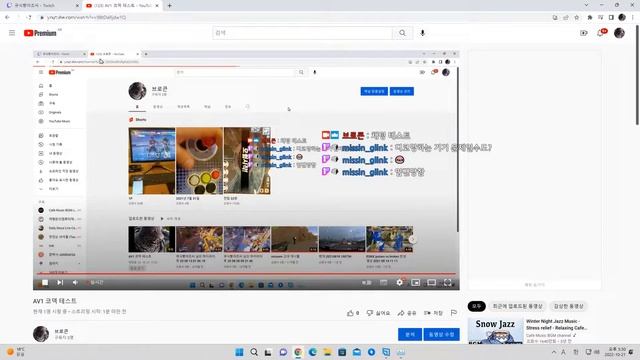Image resolution: width=640 pixels, height=360 pixels.
Task: Select the 최근에 업로드된 동영상 chip
Action: pos(518,306)
